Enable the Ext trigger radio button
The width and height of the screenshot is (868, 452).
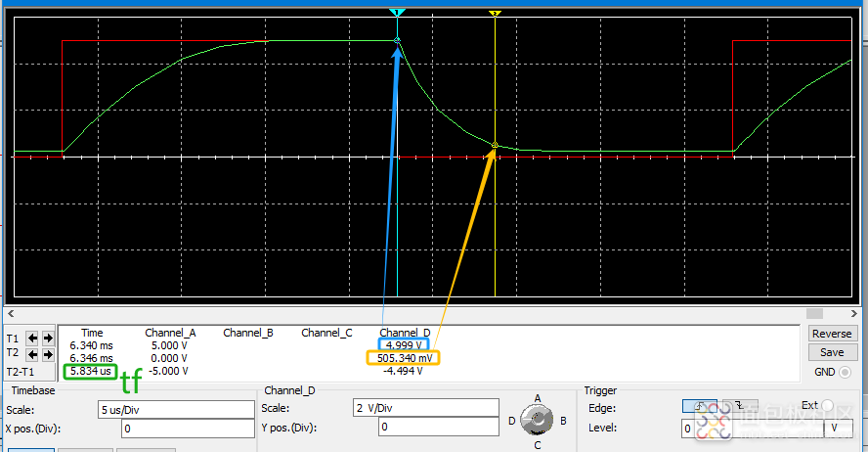pos(827,405)
